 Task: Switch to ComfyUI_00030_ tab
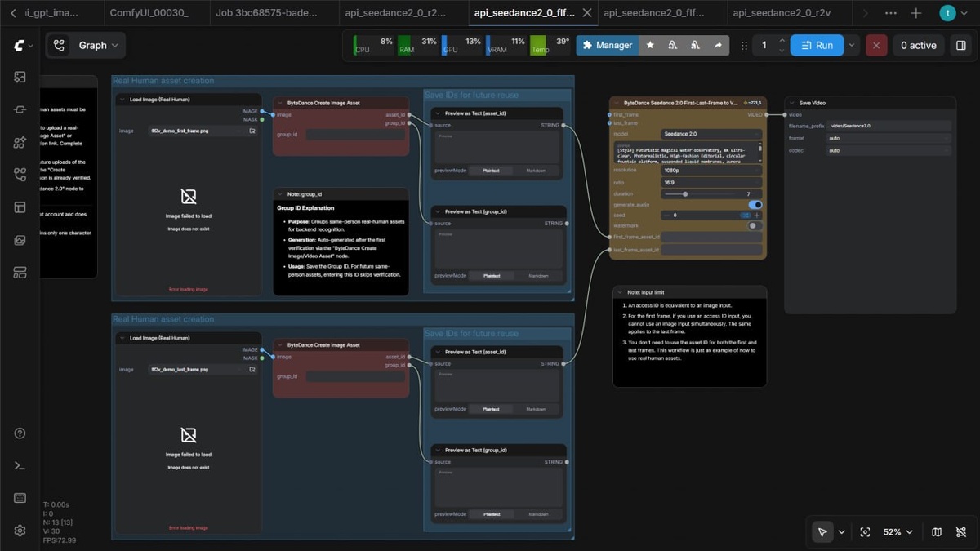coord(149,13)
